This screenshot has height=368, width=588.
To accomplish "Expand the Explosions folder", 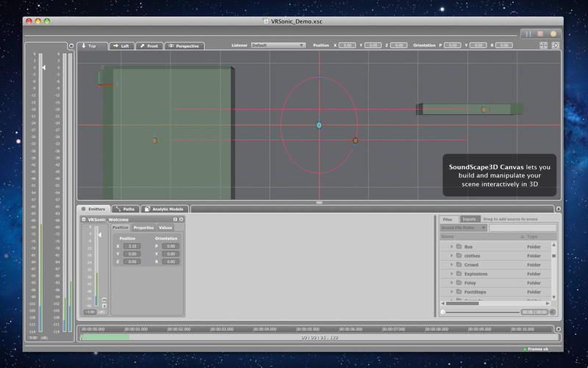I will click(x=451, y=274).
